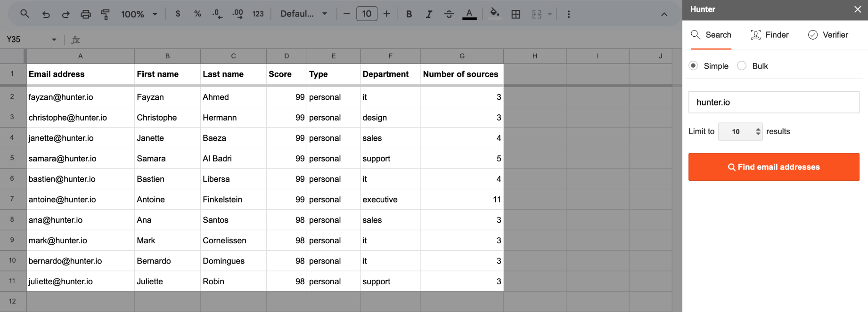Print the spreadsheet
The image size is (868, 312).
point(85,14)
